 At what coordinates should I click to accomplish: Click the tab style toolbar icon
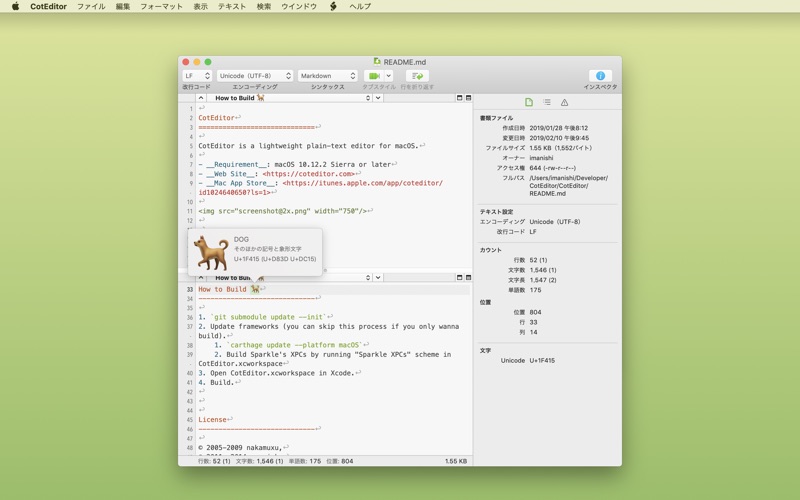pyautogui.click(x=373, y=76)
